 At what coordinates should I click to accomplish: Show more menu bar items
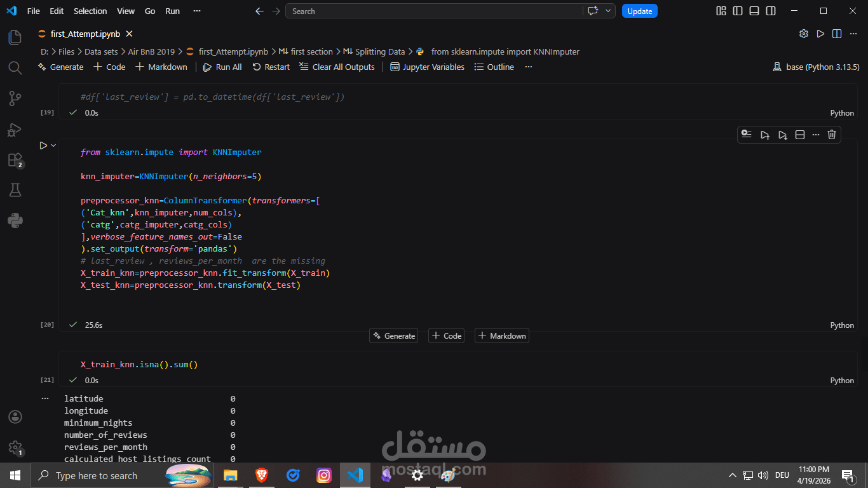pos(196,11)
